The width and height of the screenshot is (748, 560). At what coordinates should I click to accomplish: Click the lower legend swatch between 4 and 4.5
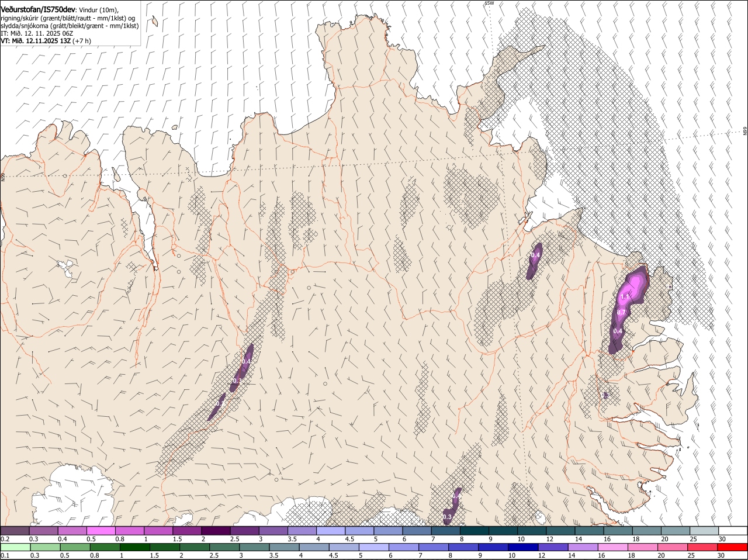click(314, 547)
